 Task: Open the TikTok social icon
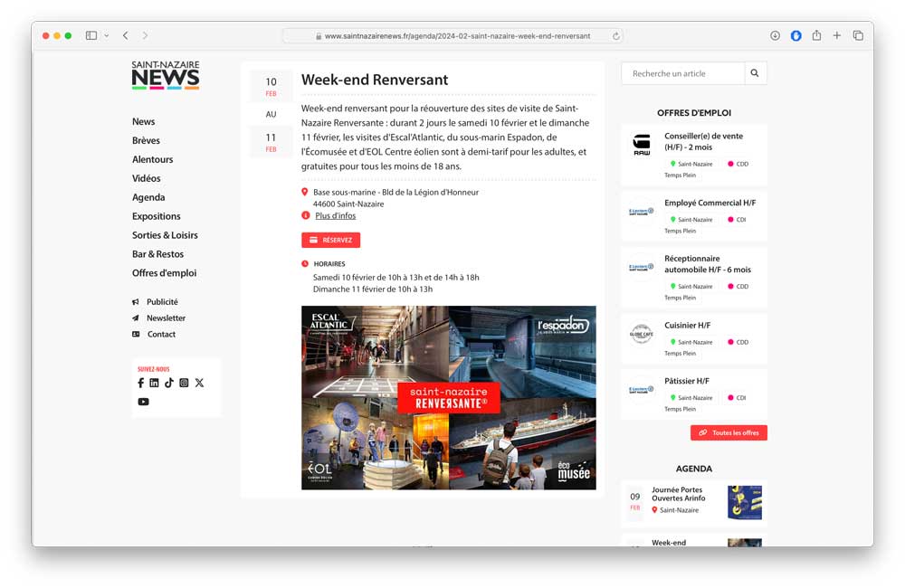click(168, 383)
